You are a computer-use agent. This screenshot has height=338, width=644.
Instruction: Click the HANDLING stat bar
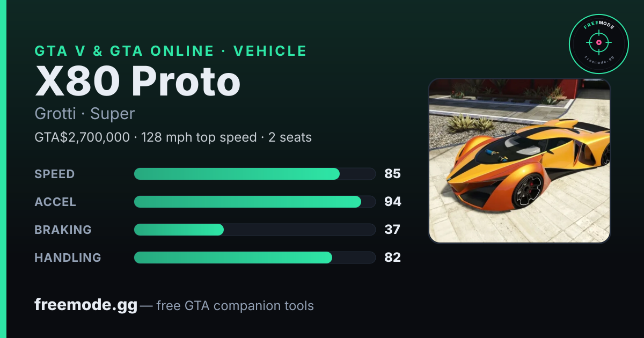[254, 258]
